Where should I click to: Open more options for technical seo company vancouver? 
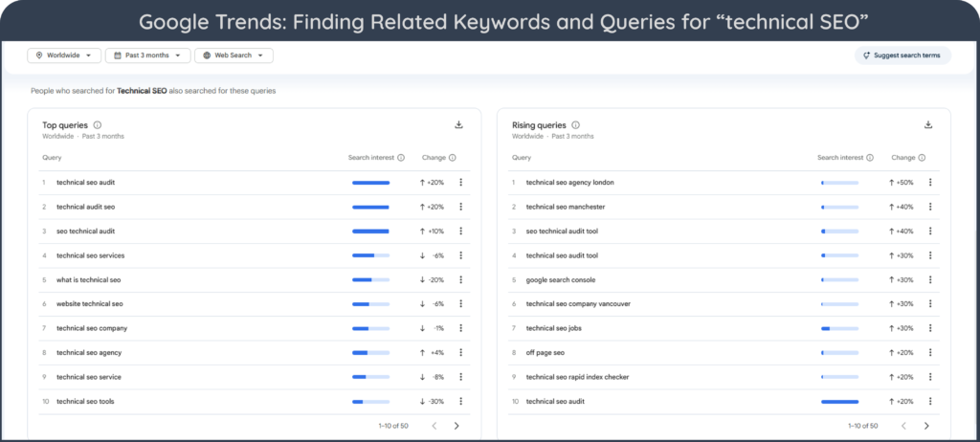[930, 304]
